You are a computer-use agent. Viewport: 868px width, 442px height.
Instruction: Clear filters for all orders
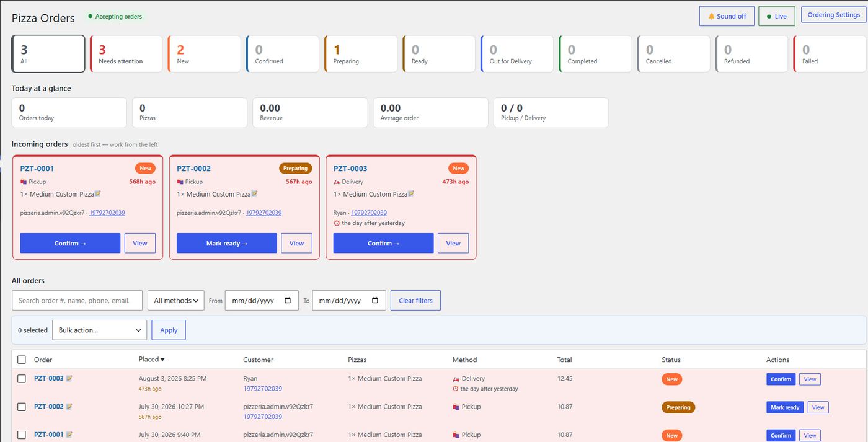(415, 301)
